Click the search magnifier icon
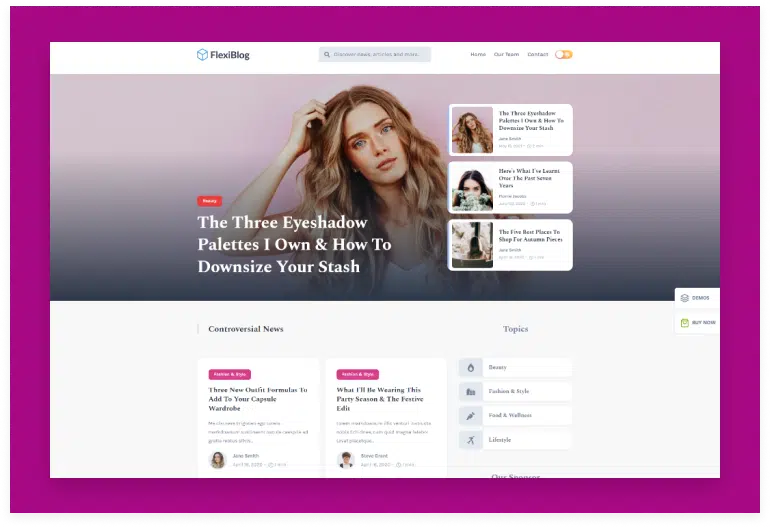The image size is (770, 527). [327, 55]
